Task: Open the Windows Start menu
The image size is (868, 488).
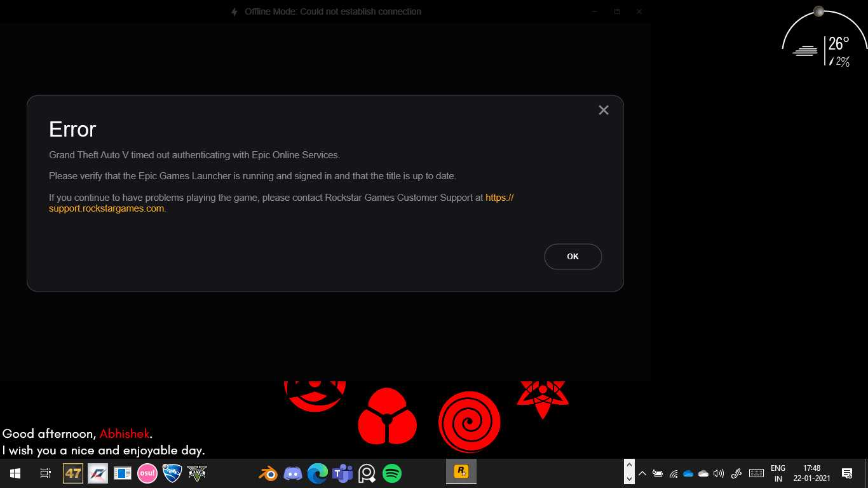Action: tap(13, 473)
